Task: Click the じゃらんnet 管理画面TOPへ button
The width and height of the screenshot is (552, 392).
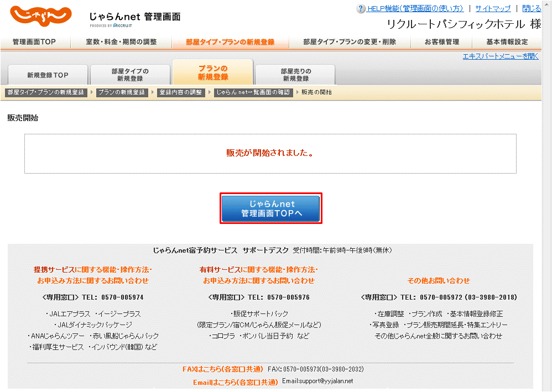Action: pos(270,208)
